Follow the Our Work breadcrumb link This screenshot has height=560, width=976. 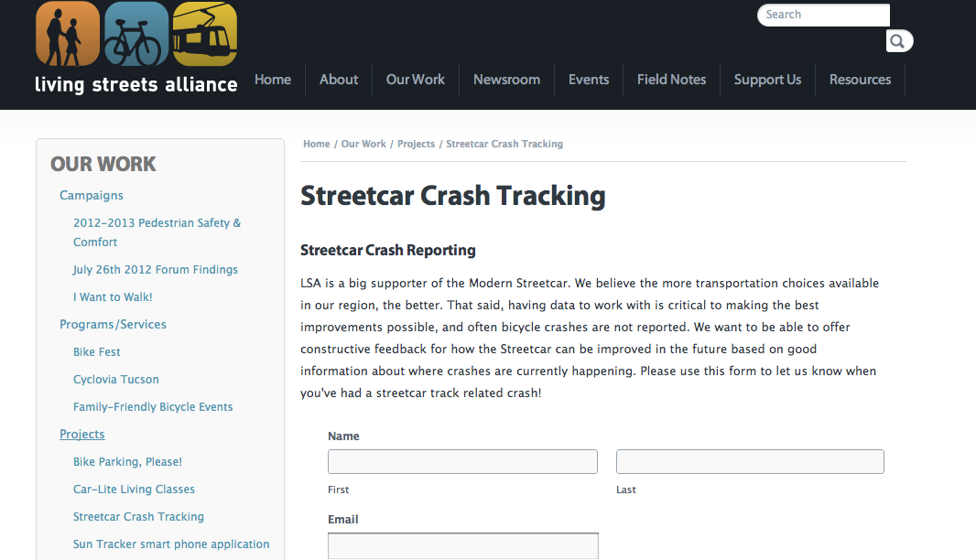363,144
